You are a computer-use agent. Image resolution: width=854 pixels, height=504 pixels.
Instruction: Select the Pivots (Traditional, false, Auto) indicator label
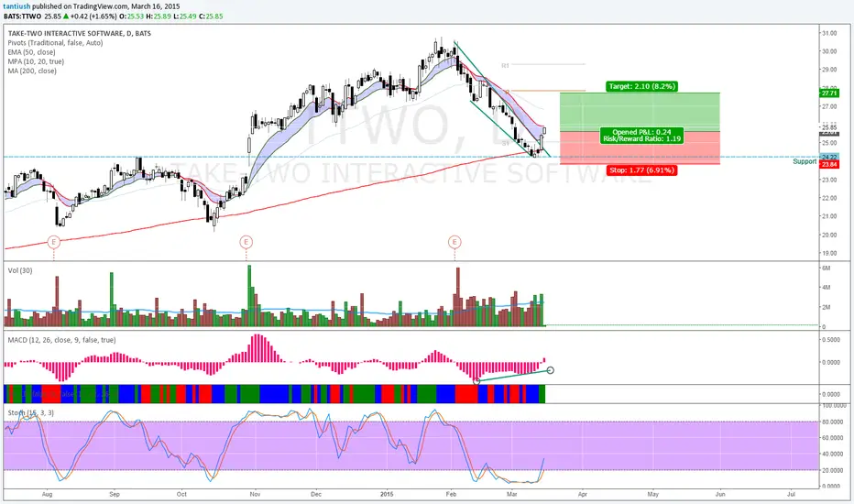click(x=55, y=42)
